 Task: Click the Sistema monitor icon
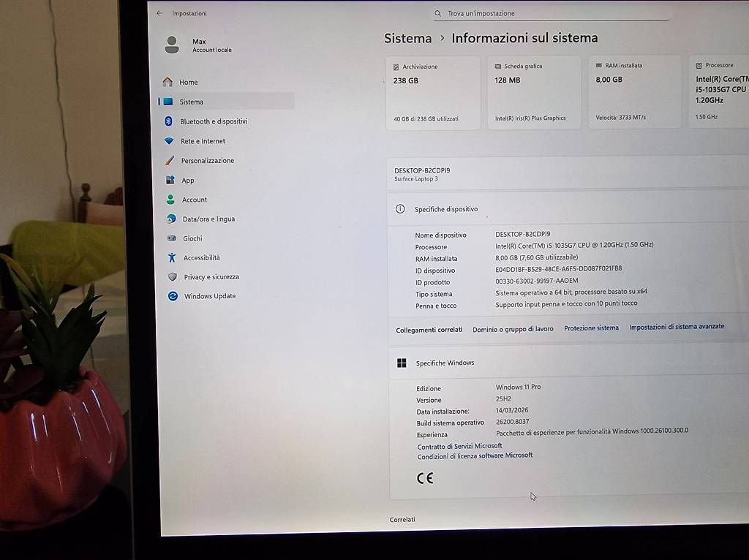[168, 102]
